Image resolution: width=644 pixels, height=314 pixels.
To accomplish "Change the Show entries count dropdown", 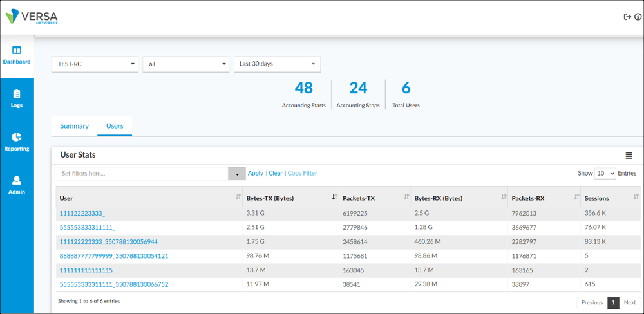I will [605, 174].
